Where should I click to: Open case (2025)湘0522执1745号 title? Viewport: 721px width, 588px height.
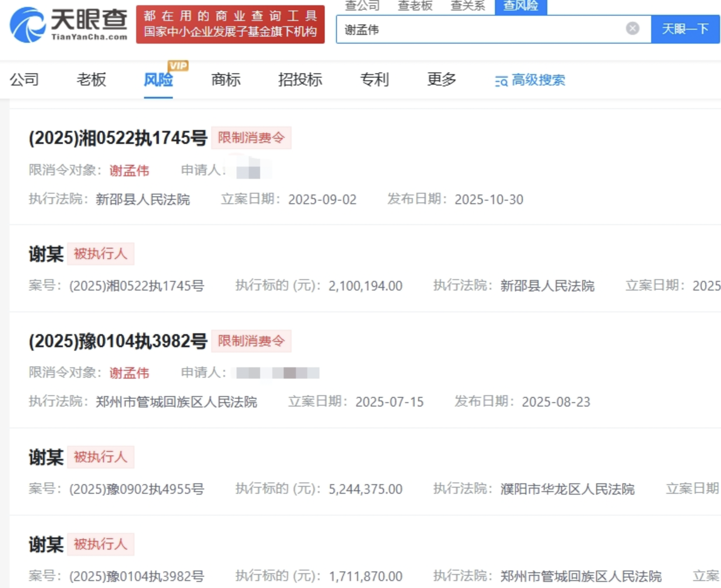[x=118, y=138]
